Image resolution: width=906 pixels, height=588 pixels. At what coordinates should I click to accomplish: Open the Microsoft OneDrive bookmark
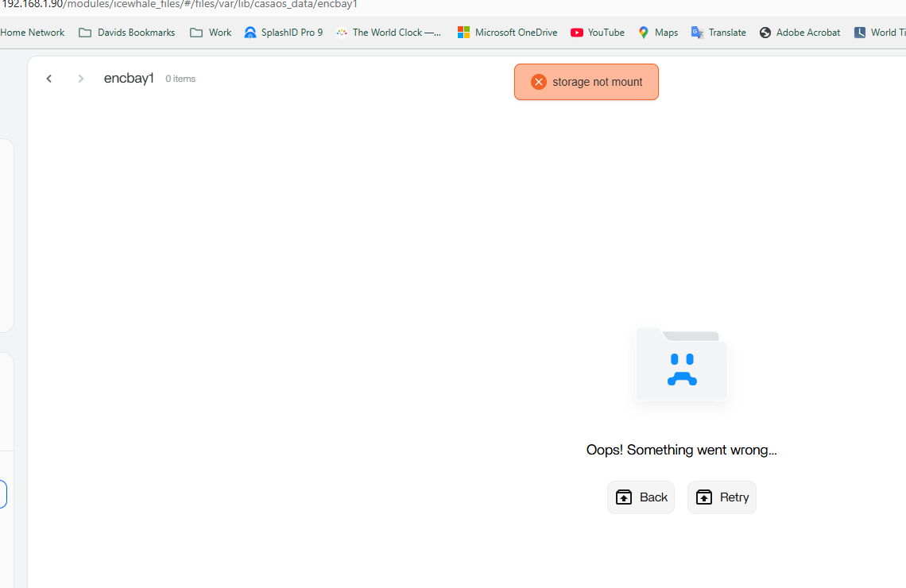point(507,33)
